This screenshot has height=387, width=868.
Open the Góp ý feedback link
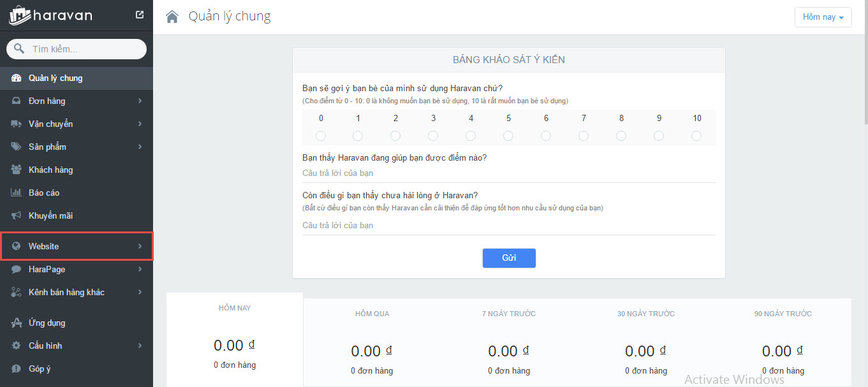click(x=40, y=369)
